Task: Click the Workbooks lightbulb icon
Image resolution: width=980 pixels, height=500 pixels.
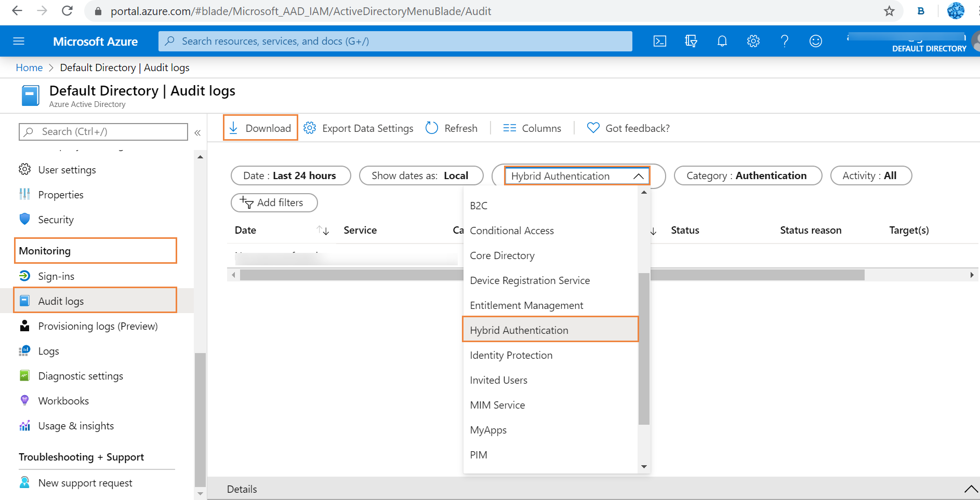Action: click(24, 400)
